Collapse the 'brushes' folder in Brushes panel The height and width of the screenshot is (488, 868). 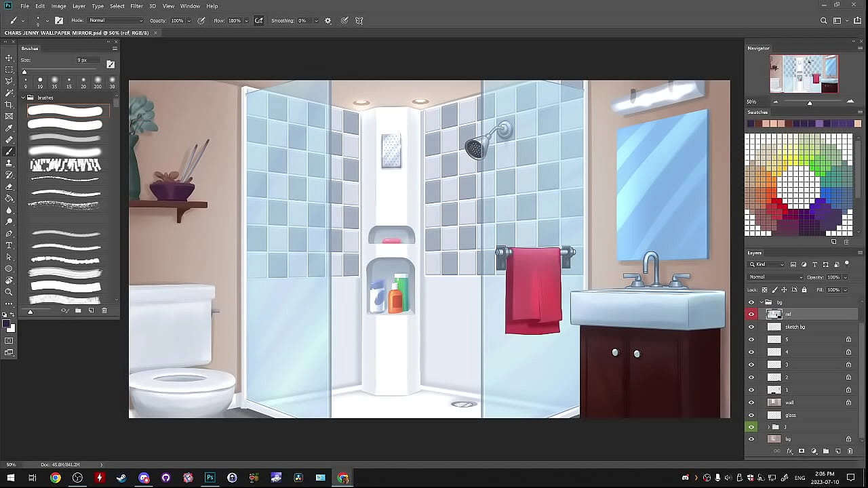coord(23,98)
